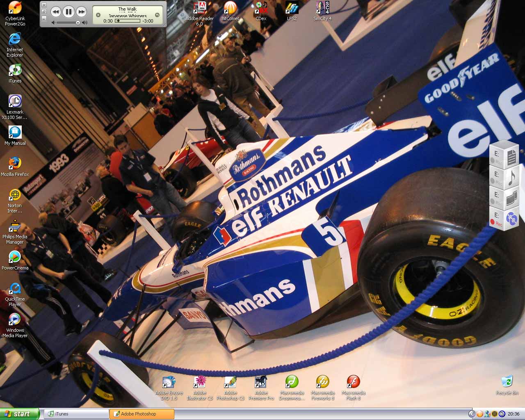Image resolution: width=525 pixels, height=420 pixels.
Task: Pause the song in the iTunes mini player
Action: 68,12
